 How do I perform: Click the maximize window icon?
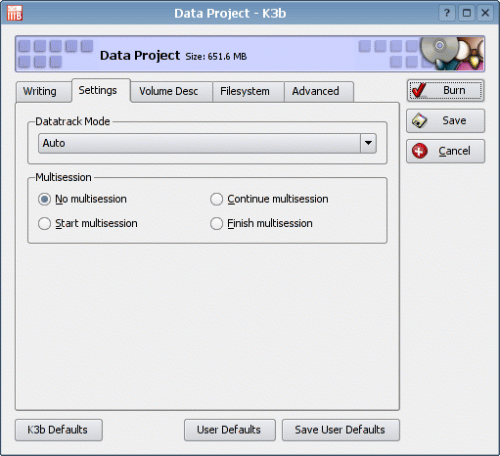coord(466,13)
